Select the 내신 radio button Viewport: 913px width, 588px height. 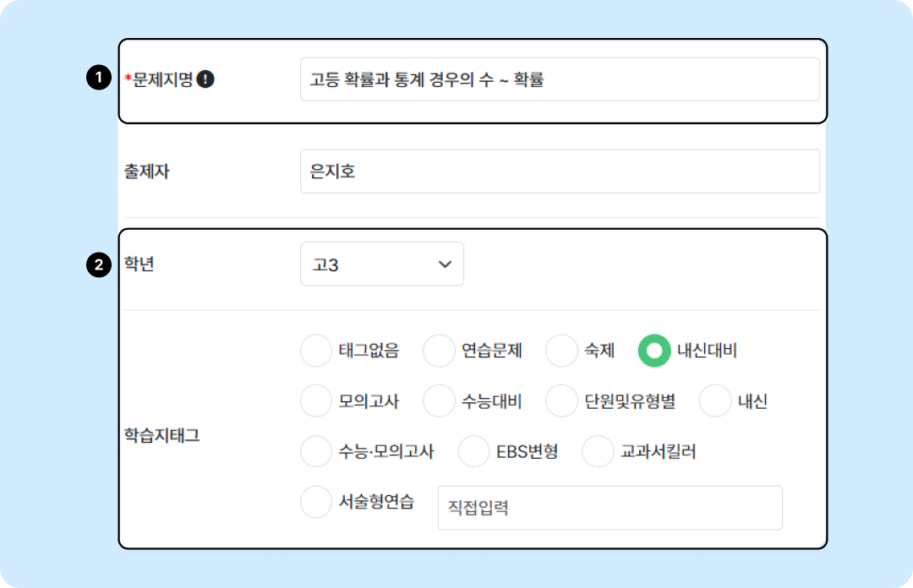pos(715,401)
